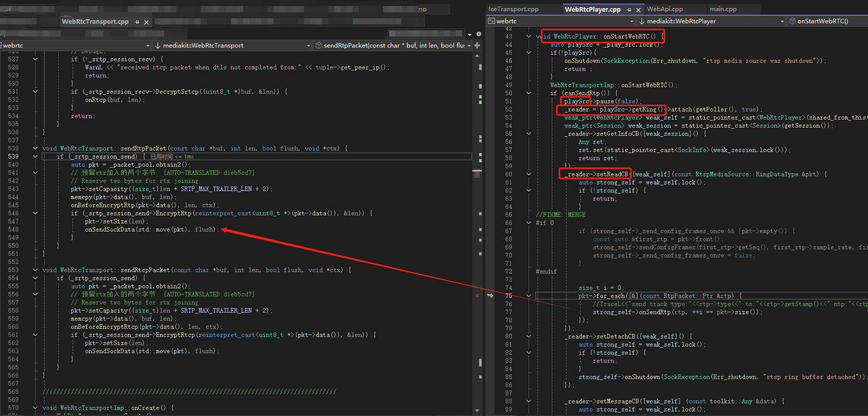Viewport: 868px width, 416px height.
Task: Collapse the if(!playSrc) block at line 45
Action: (529, 53)
